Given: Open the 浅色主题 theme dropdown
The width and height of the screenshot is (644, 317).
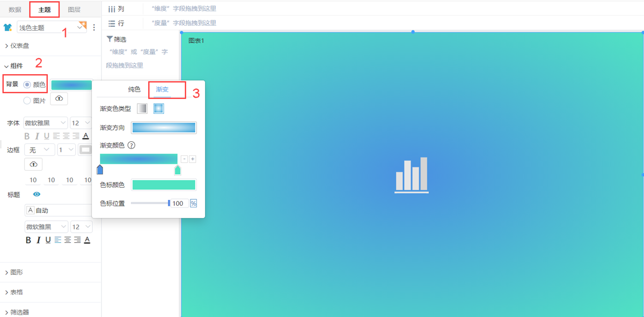Looking at the screenshot, I should coord(52,27).
